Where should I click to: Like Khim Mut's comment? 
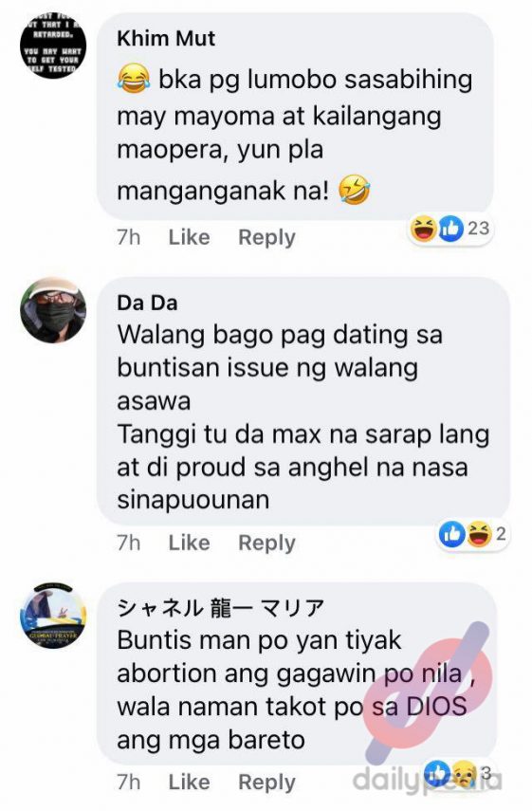tap(190, 237)
